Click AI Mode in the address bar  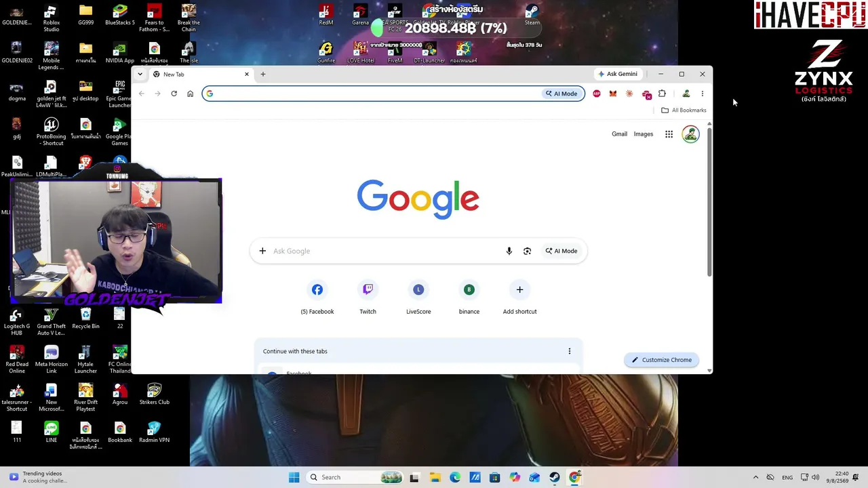tap(561, 94)
